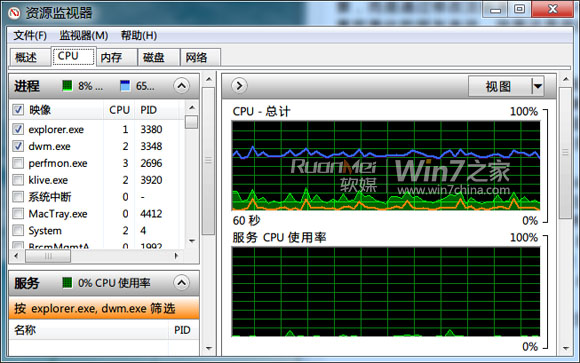Screen dimensions: 580x363
Task: Open the 视图 dropdown arrow
Action: click(x=537, y=86)
